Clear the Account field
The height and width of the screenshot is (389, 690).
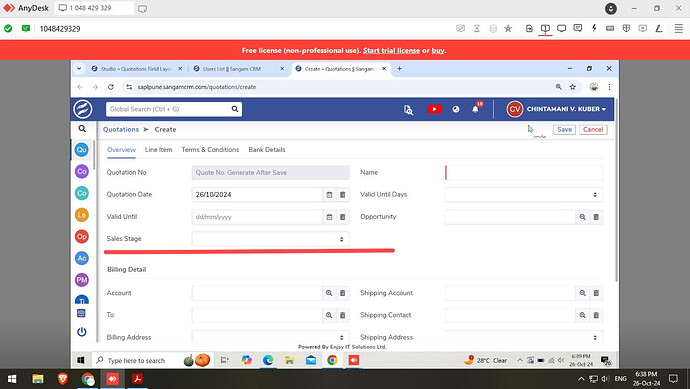(342, 293)
